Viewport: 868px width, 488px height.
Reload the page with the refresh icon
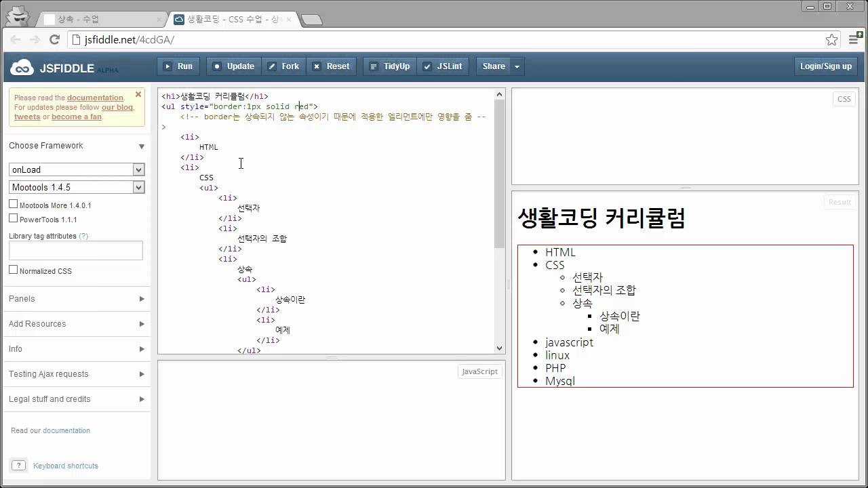(x=56, y=40)
